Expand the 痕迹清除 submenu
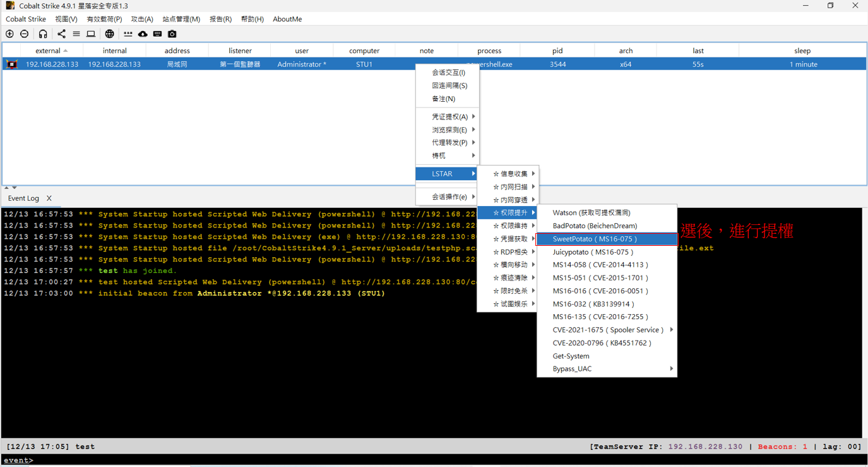The height and width of the screenshot is (467, 868). 508,278
